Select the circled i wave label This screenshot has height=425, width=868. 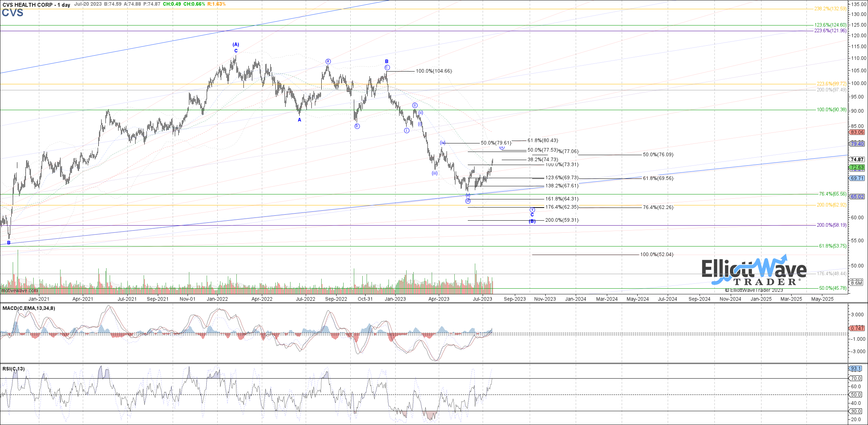pos(407,131)
